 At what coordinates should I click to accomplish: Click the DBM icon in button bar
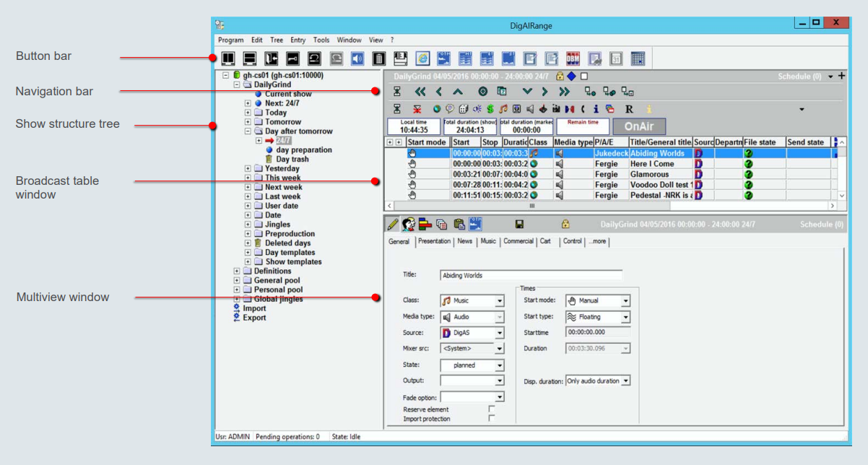(x=573, y=58)
